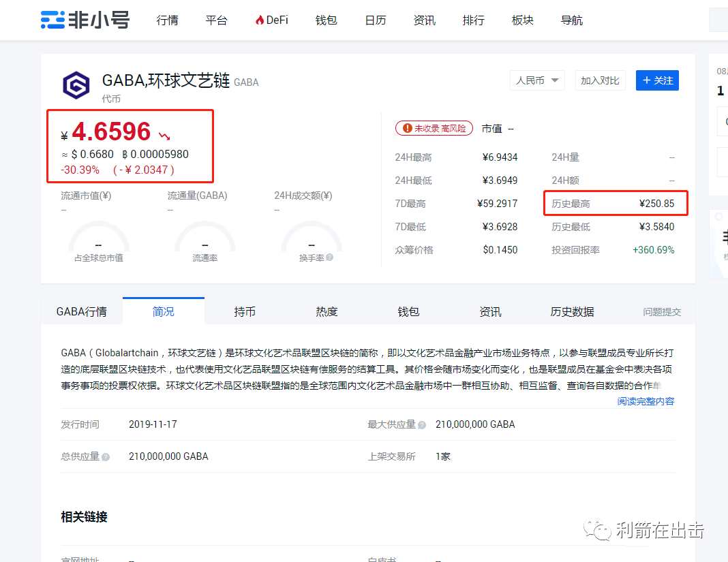This screenshot has width=728, height=562.
Task: Open 平台 in the top navigation
Action: [216, 20]
